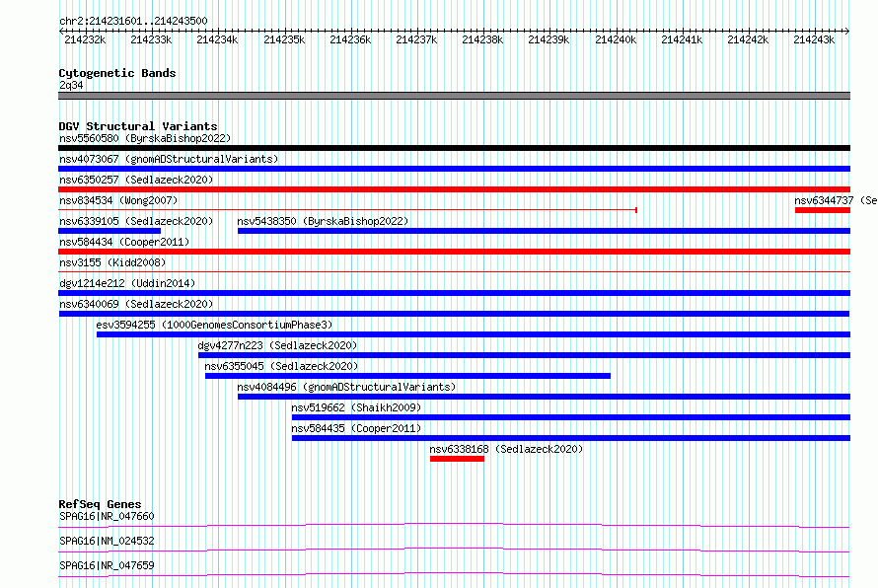Select the blue nsv584435 variant bar
This screenshot has height=588, width=878.
[571, 438]
